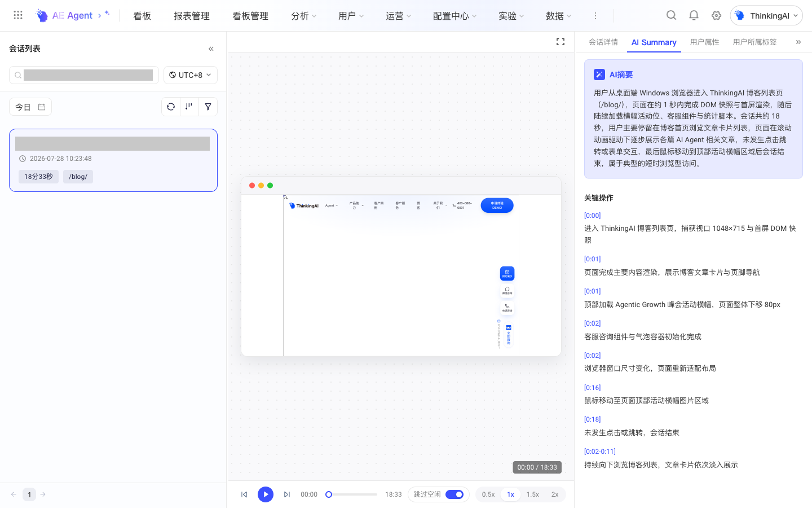The image size is (812, 508).
Task: Skip to next session
Action: coord(287,494)
